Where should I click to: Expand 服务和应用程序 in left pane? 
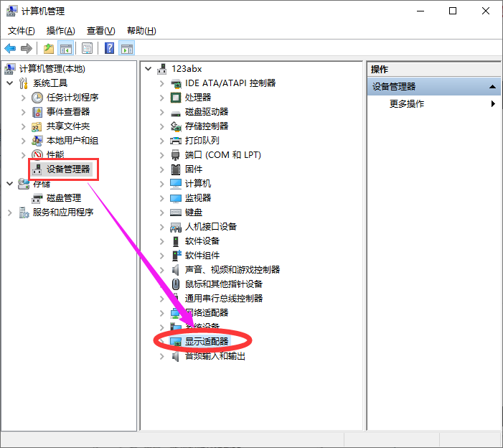(x=9, y=213)
